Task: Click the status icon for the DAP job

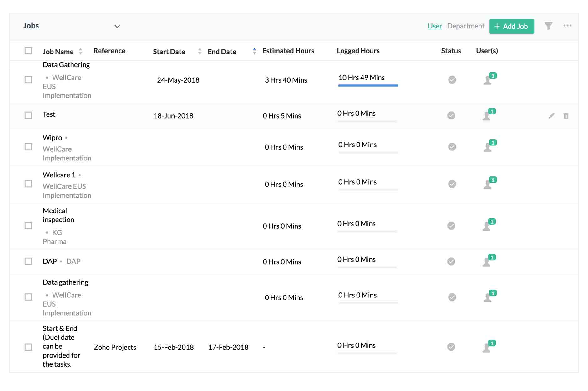Action: point(452,262)
